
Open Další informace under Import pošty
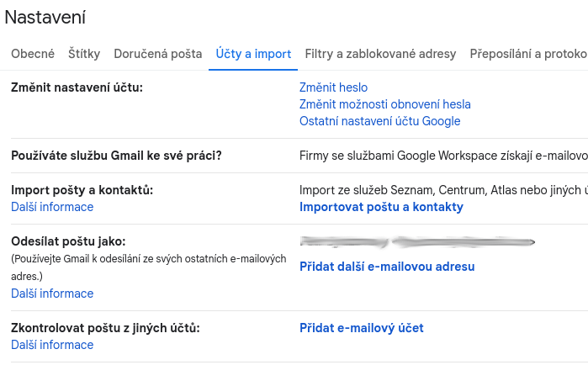(52, 207)
